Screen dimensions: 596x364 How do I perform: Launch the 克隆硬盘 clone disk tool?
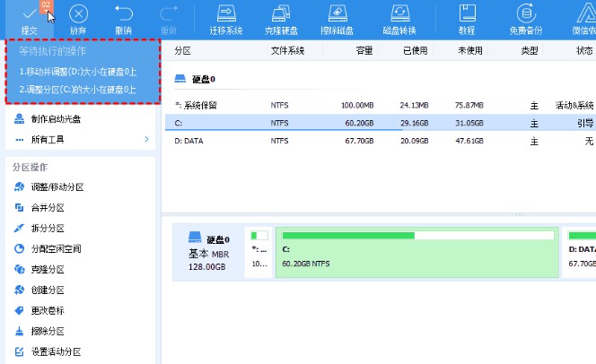282,18
